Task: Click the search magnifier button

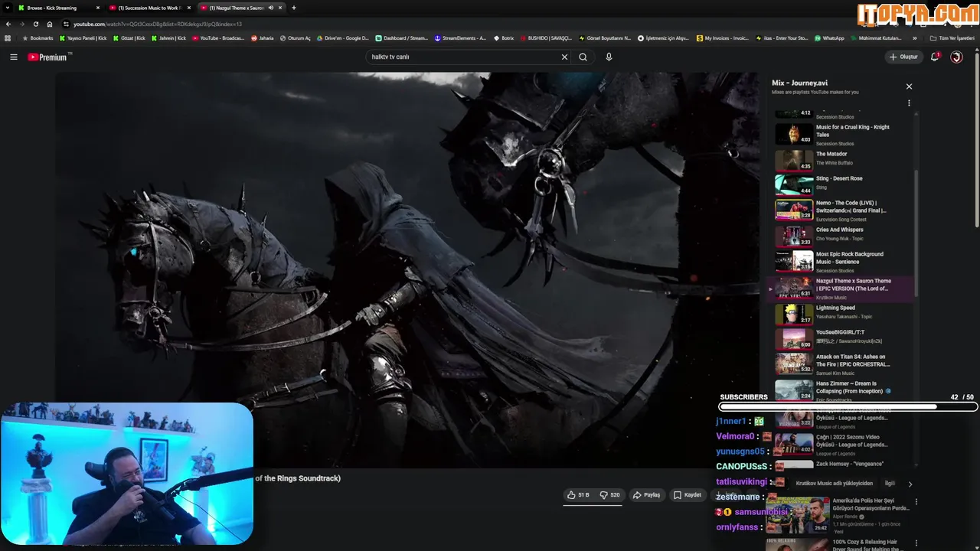Action: click(x=583, y=57)
